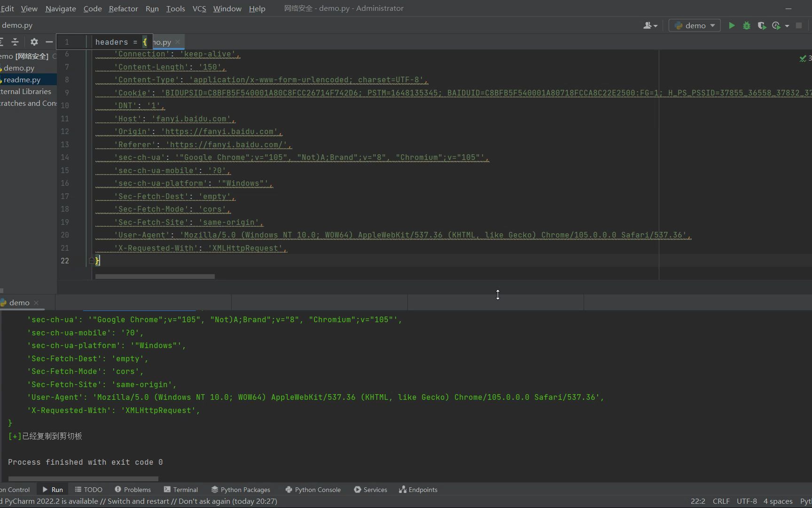
Task: Open the Code menu
Action: pyautogui.click(x=93, y=8)
